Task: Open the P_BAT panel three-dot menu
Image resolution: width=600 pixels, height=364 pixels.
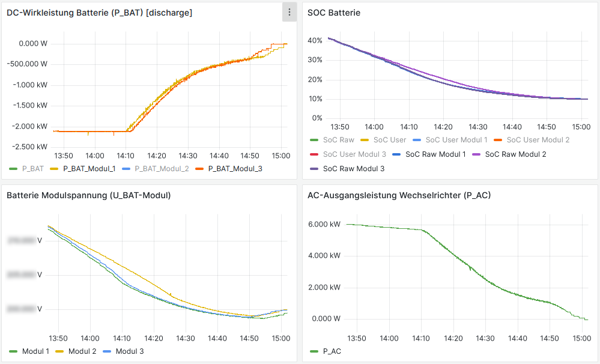Action: coord(289,12)
